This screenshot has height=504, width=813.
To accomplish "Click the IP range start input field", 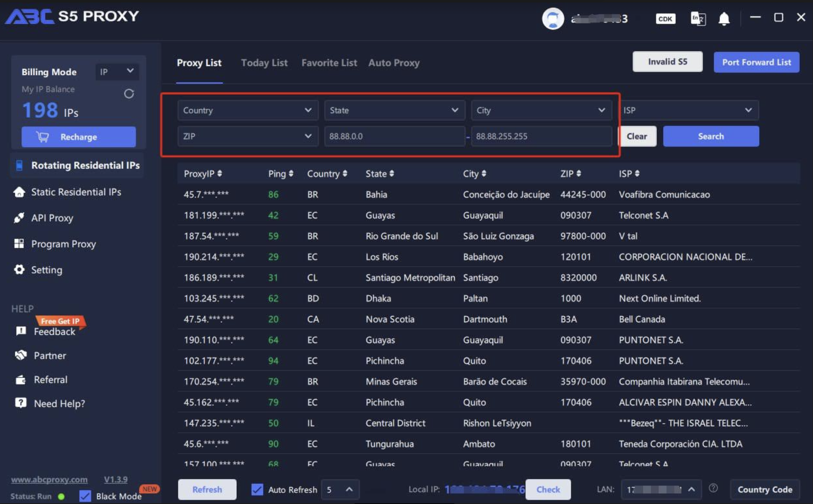I will pos(394,136).
